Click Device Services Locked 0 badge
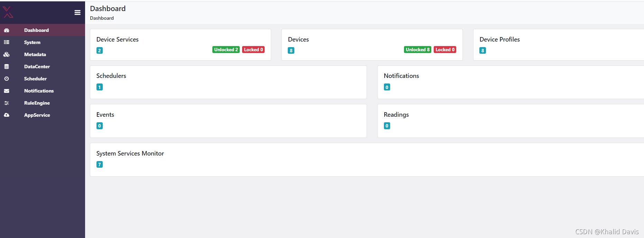The image size is (644, 238). click(x=254, y=50)
